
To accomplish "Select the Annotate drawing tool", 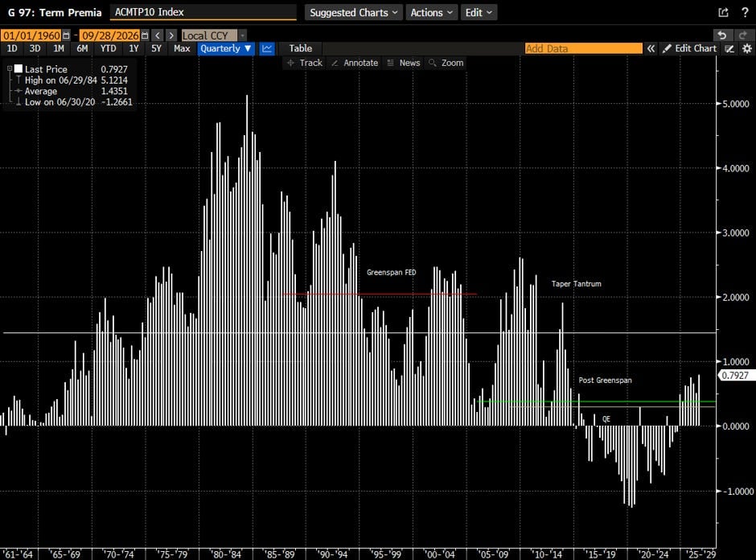I will [x=355, y=63].
